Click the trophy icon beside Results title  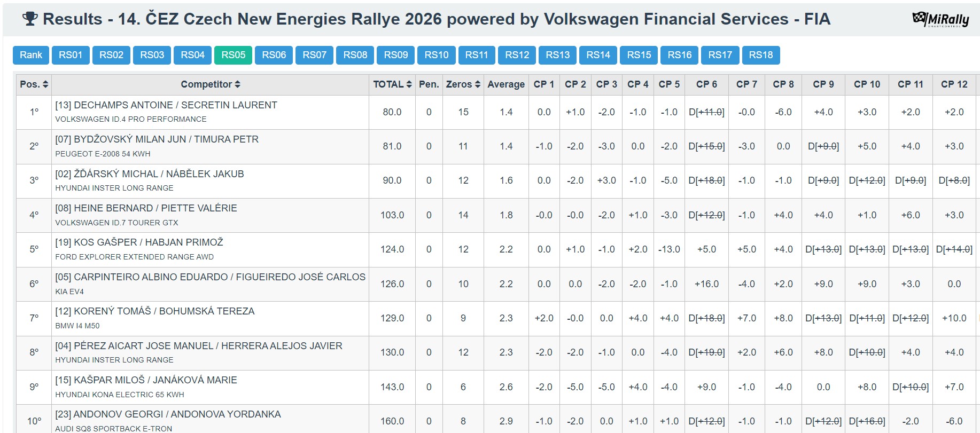pos(30,19)
